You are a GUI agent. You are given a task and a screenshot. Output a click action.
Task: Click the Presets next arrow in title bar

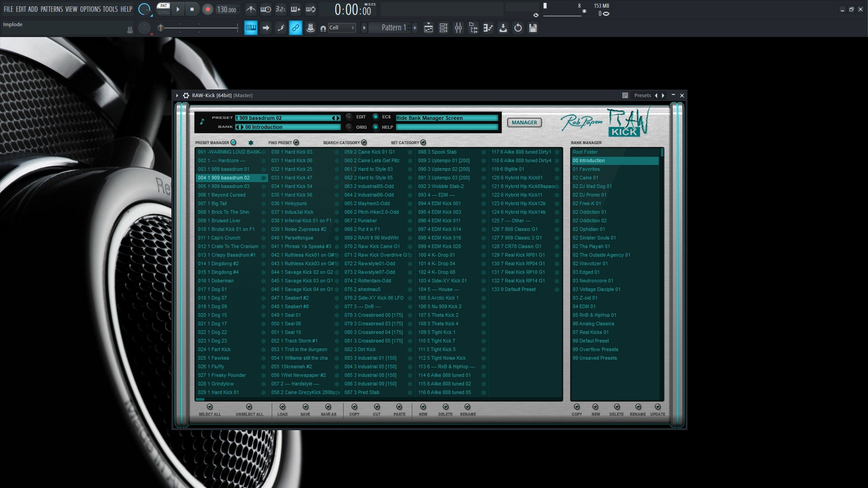click(663, 95)
